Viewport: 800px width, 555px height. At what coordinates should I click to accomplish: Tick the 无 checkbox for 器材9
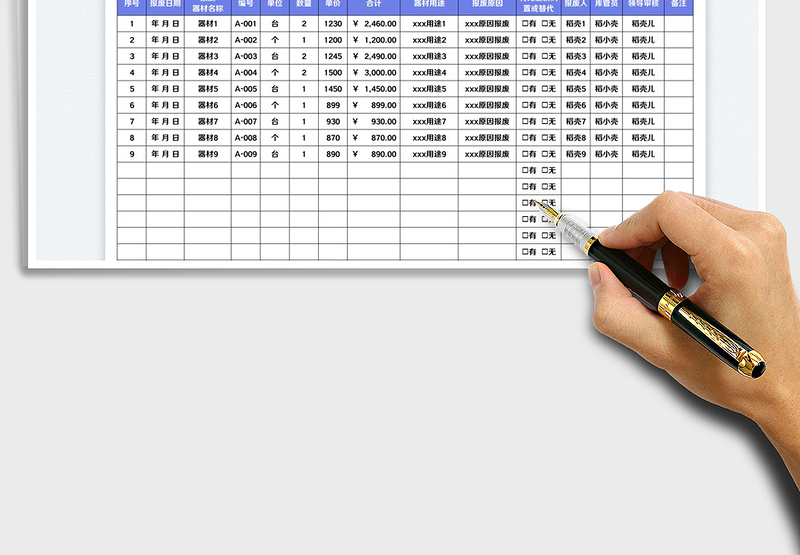(x=544, y=154)
